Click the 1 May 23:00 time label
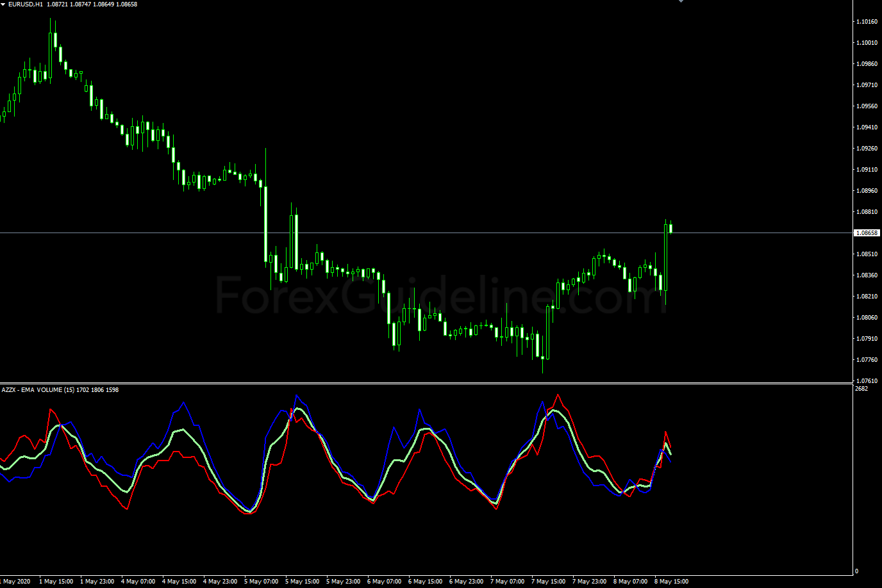 pyautogui.click(x=97, y=582)
